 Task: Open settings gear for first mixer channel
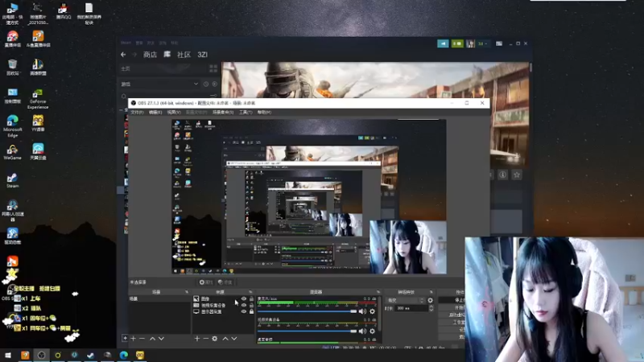click(372, 311)
